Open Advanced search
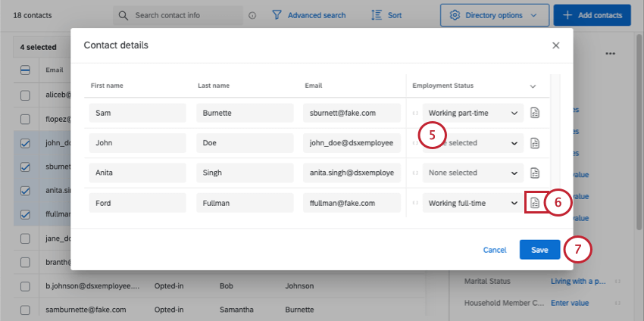Screen dimensions: 644x321 pyautogui.click(x=309, y=16)
